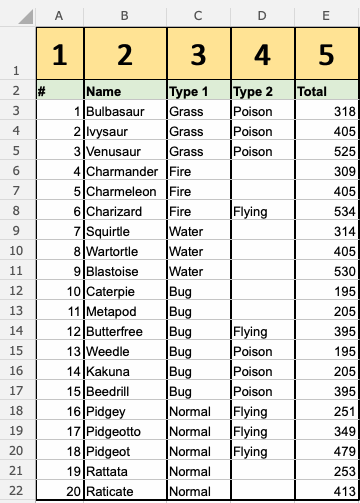Select column A header

[59, 15]
